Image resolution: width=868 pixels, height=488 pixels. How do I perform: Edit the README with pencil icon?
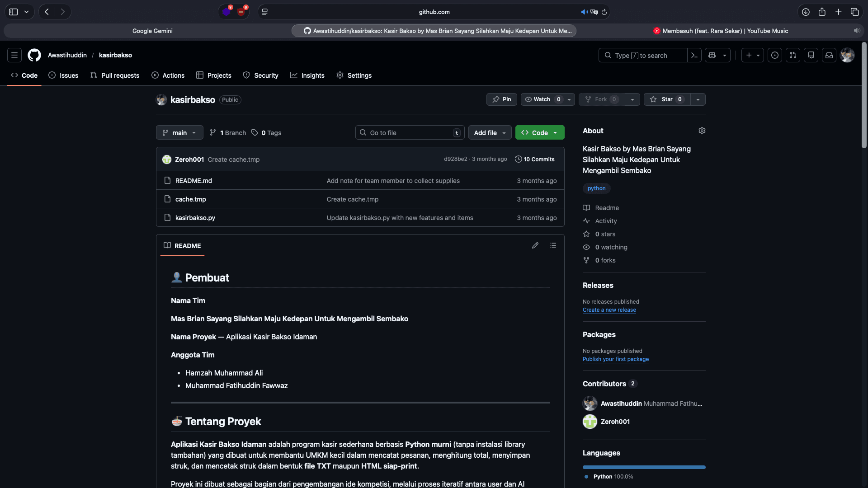tap(535, 245)
